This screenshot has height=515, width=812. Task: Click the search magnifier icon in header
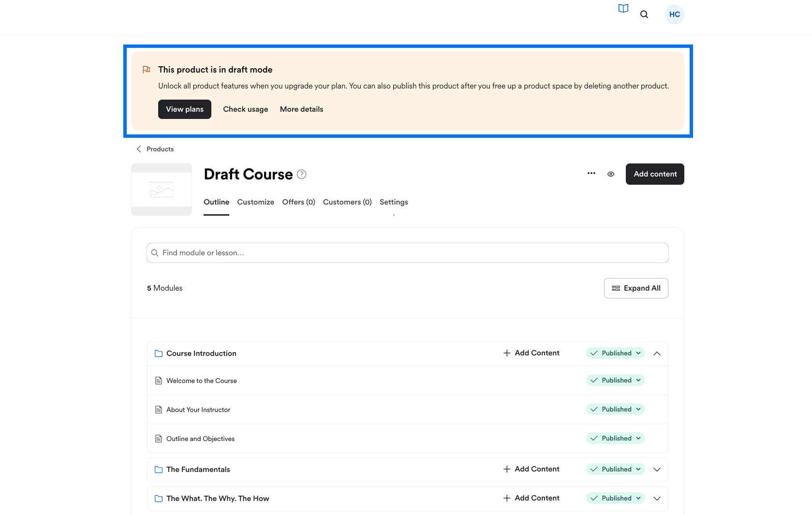click(644, 15)
